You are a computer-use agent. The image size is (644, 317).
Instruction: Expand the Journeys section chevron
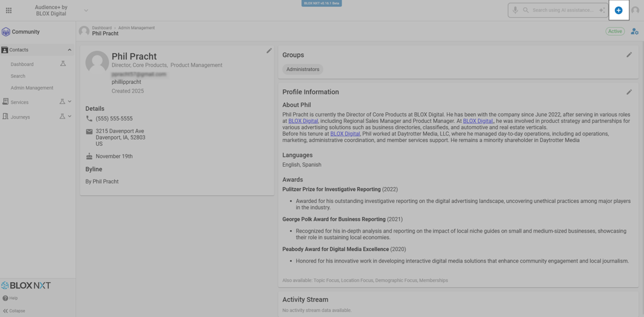pyautogui.click(x=70, y=117)
